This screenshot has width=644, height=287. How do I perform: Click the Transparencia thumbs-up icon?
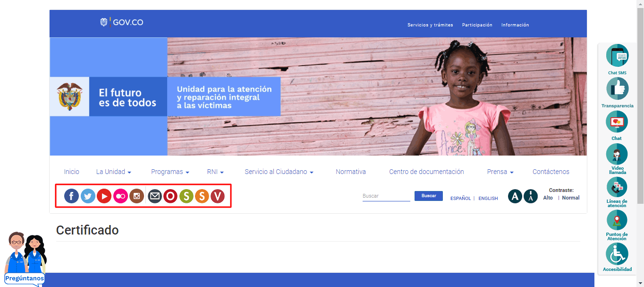[617, 88]
